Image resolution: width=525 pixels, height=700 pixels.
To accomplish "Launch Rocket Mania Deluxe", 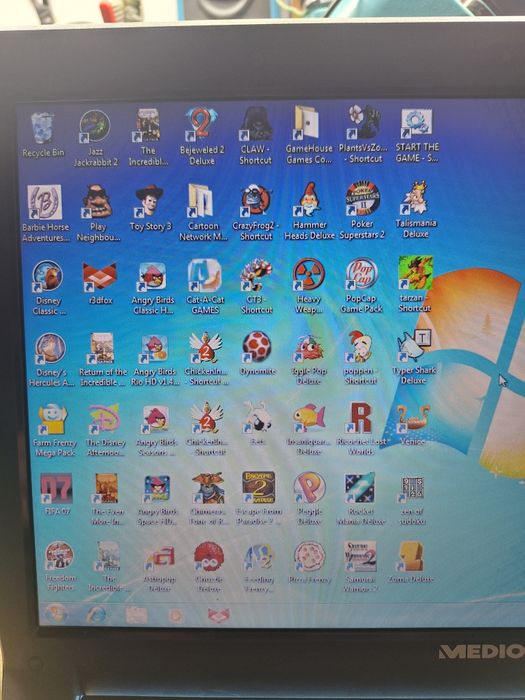I will point(360,488).
